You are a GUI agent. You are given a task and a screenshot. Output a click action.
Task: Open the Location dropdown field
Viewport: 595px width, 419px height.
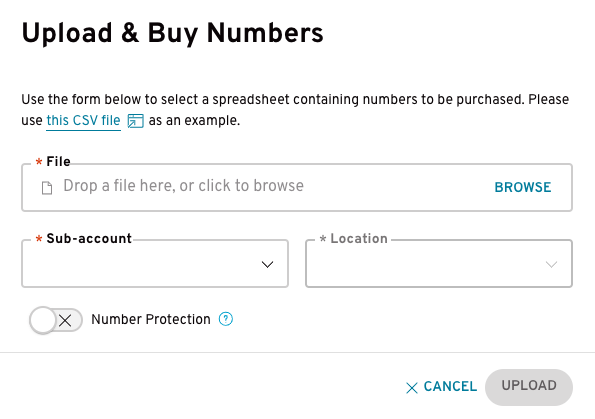click(x=439, y=263)
